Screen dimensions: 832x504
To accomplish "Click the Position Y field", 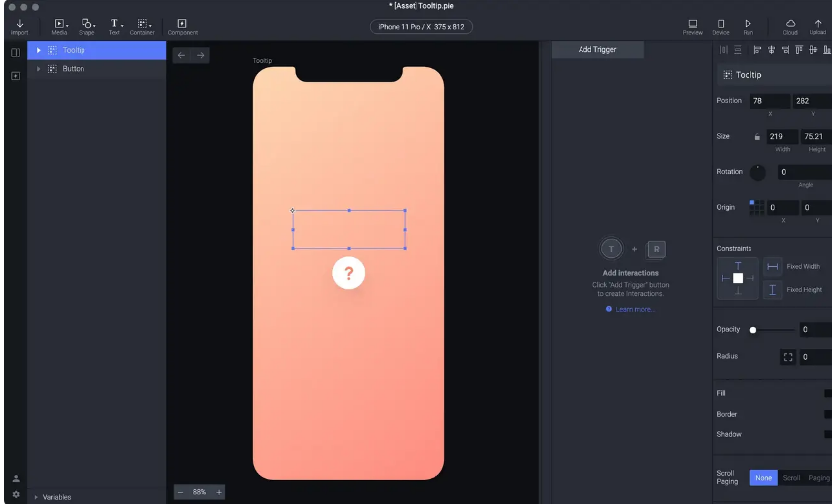I will pyautogui.click(x=812, y=101).
